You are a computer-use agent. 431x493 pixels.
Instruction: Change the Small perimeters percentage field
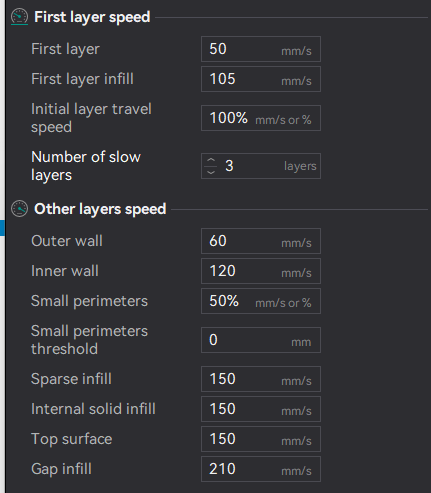pyautogui.click(x=261, y=301)
